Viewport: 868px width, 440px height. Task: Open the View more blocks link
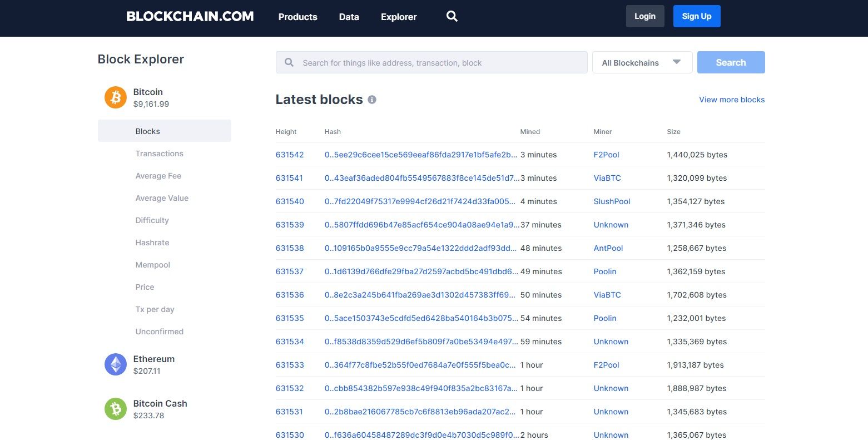tap(732, 100)
